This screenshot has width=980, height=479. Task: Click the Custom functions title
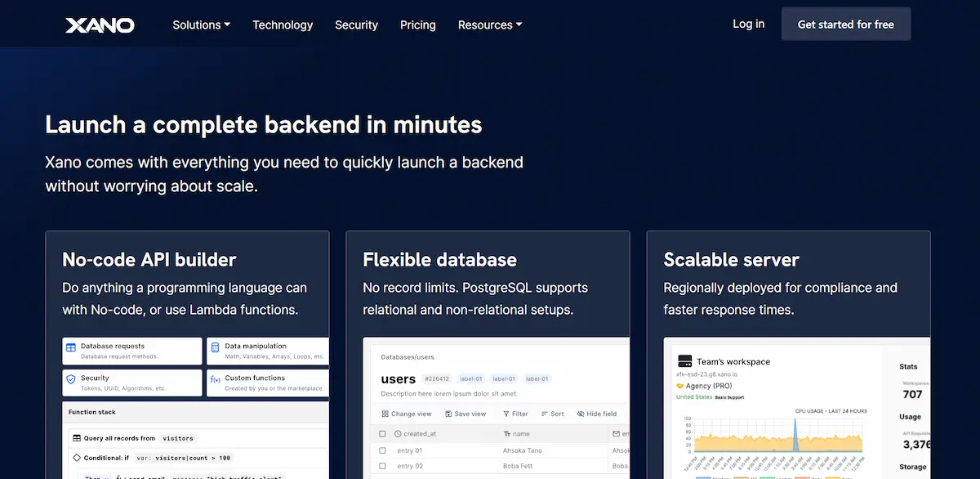click(x=255, y=378)
